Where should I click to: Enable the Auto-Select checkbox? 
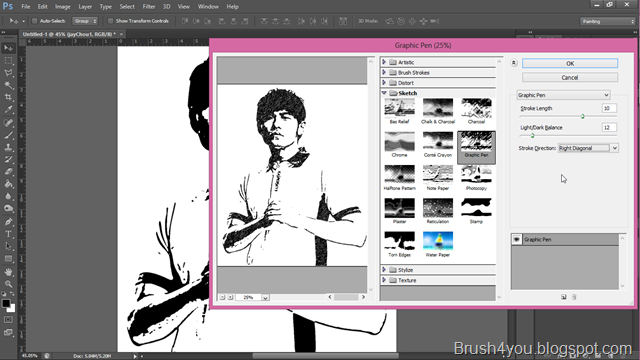pos(35,21)
